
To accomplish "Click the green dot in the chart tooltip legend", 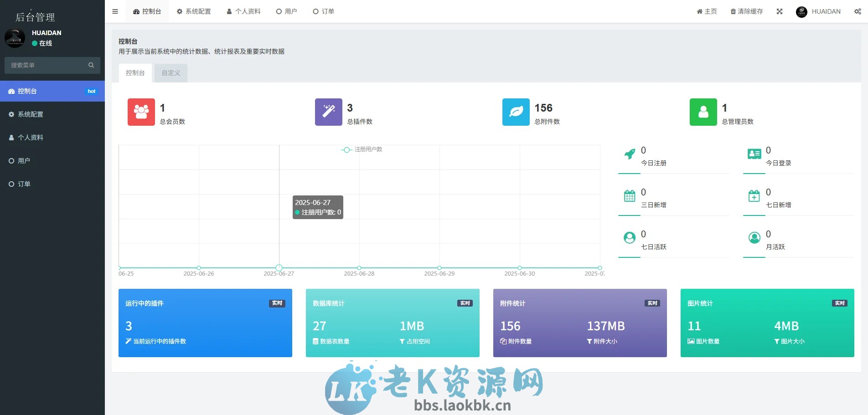I will pos(297,212).
